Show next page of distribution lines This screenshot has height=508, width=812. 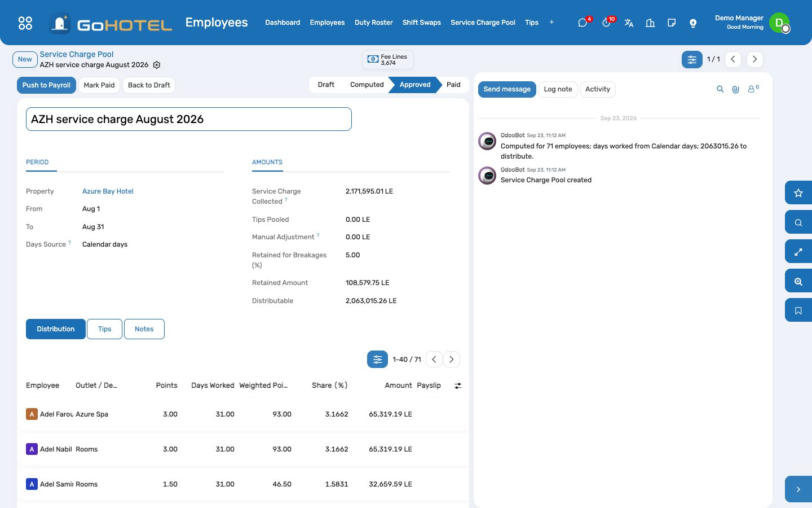click(452, 360)
